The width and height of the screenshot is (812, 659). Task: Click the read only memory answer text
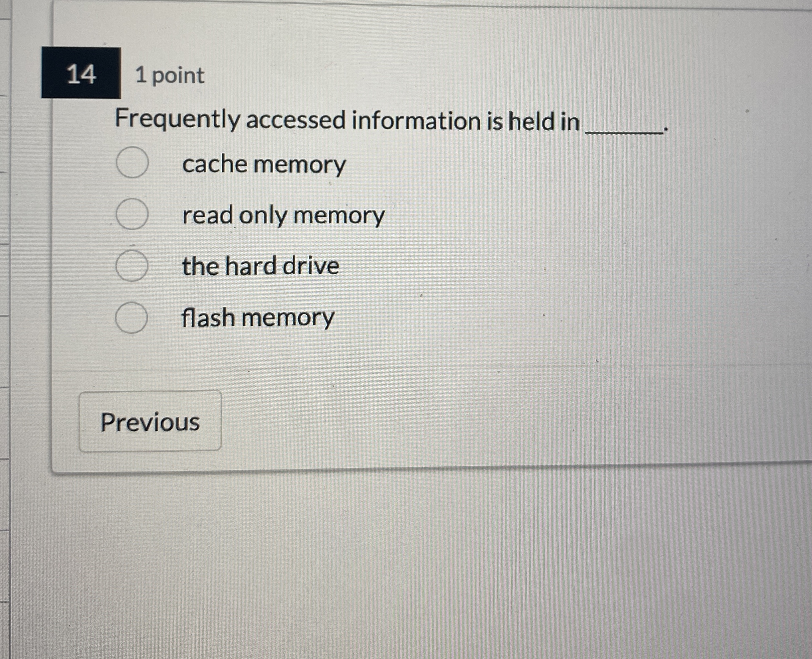tap(282, 216)
